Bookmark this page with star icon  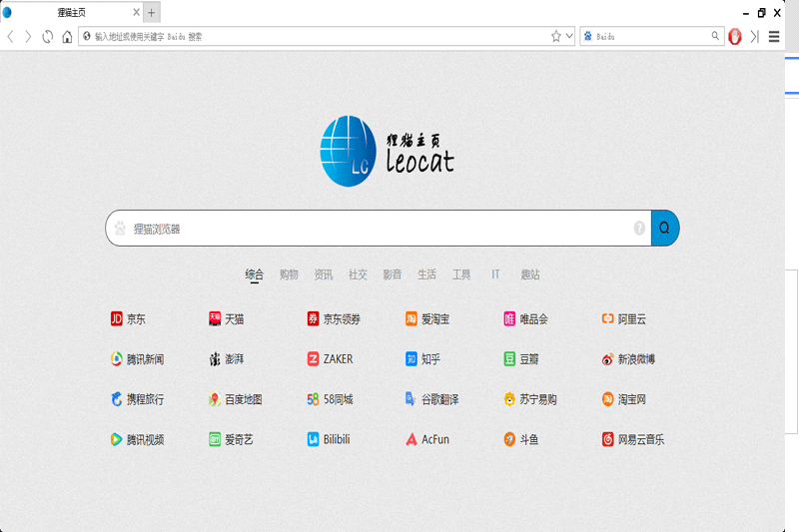coord(556,36)
